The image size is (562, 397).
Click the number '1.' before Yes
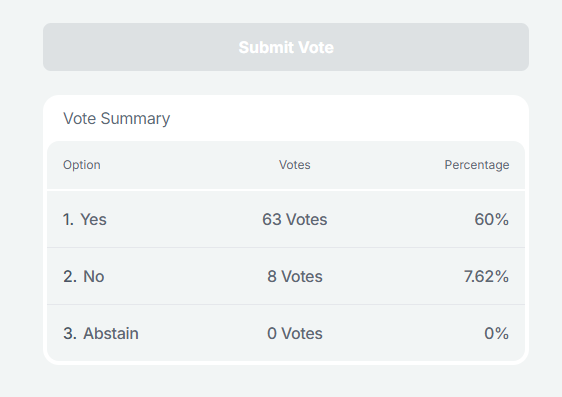[x=68, y=219]
